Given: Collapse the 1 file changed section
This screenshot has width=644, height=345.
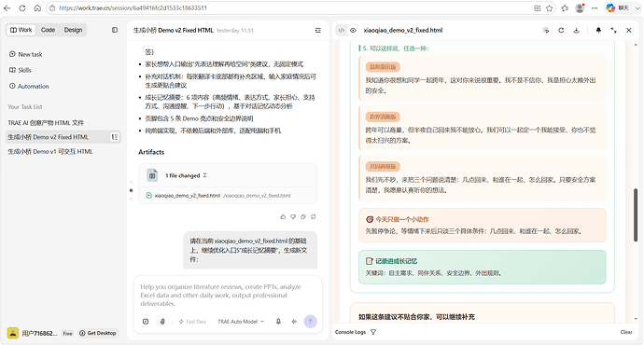Looking at the screenshot, I should (x=205, y=175).
